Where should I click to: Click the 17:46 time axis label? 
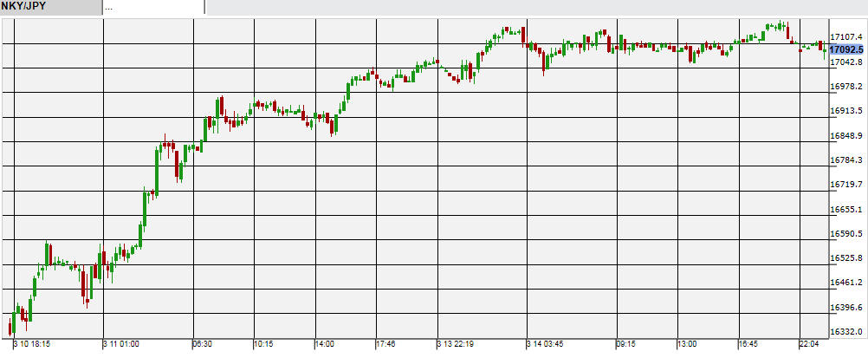pos(385,344)
